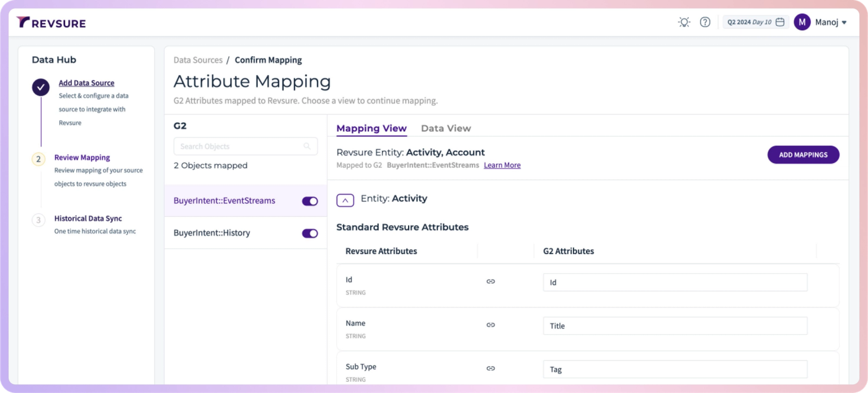Click link icon in the Sub Type row

point(490,368)
